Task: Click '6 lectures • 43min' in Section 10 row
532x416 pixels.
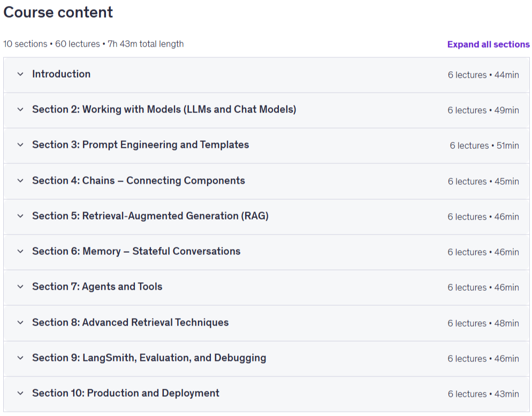Action: point(483,394)
